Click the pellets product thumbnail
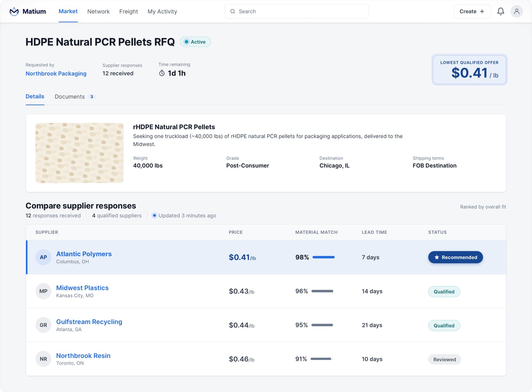532x392 pixels. pyautogui.click(x=79, y=153)
